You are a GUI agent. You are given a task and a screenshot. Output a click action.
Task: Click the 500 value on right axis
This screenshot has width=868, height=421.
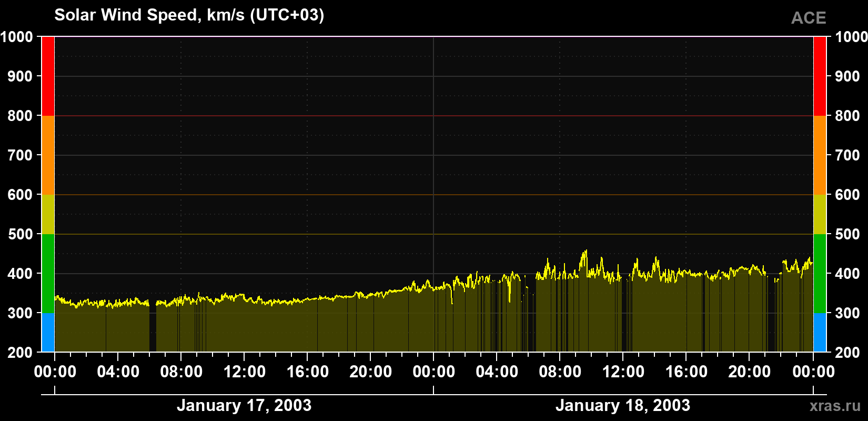[847, 234]
